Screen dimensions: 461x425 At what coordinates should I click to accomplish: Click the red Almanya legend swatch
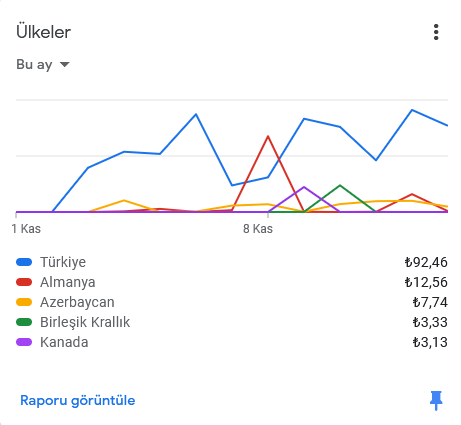pos(24,282)
